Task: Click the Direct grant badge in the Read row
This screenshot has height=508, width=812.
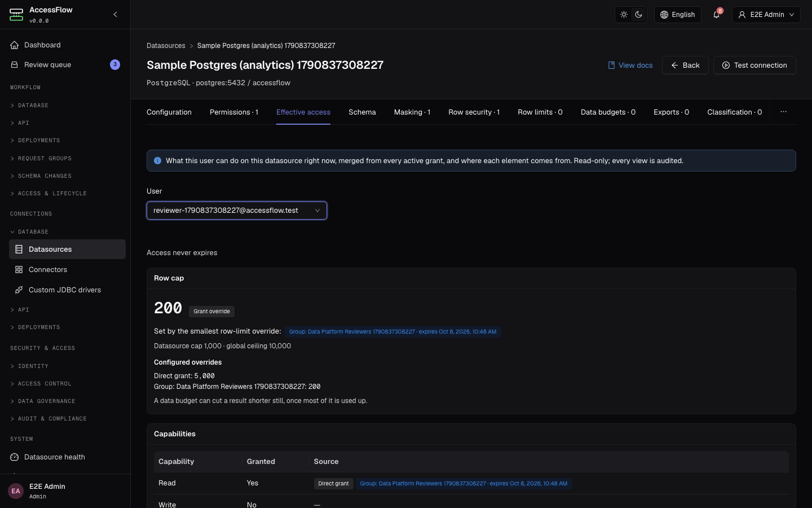Action: click(x=333, y=484)
